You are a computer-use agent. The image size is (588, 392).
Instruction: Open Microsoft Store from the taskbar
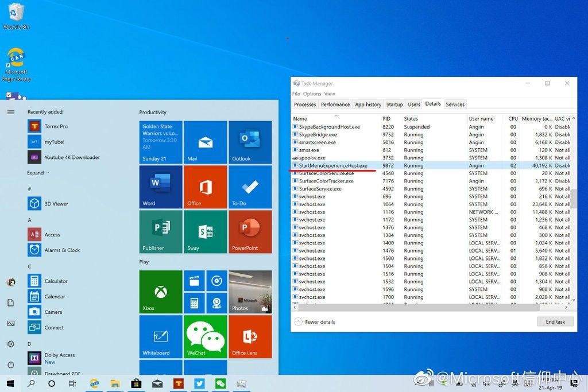[x=136, y=383]
